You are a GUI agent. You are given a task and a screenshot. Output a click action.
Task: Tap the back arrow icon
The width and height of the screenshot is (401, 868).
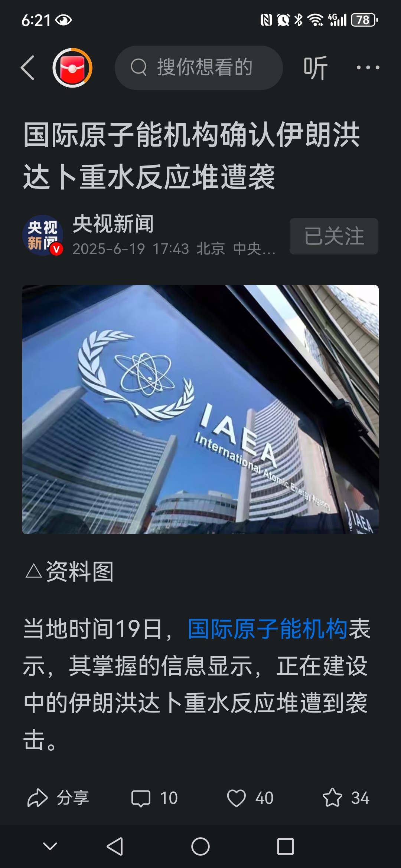(x=28, y=68)
